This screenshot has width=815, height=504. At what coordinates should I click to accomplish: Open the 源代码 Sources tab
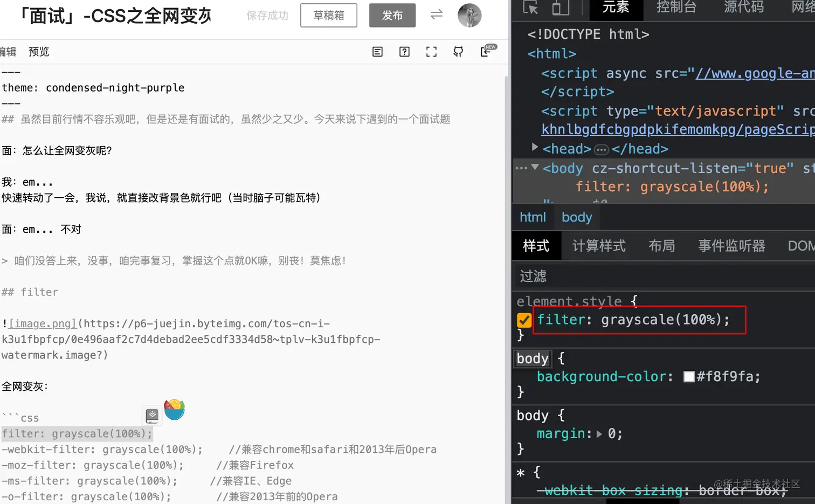tap(744, 7)
